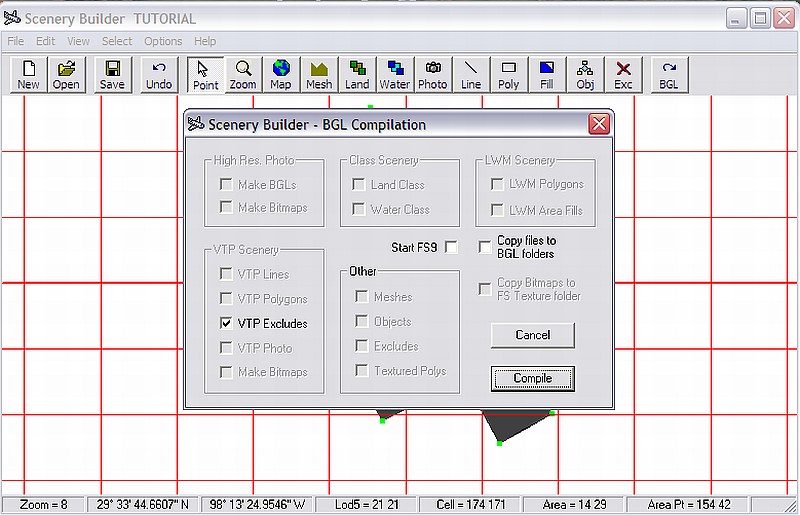
Task: Select the Line drawing tool
Action: pyautogui.click(x=471, y=75)
